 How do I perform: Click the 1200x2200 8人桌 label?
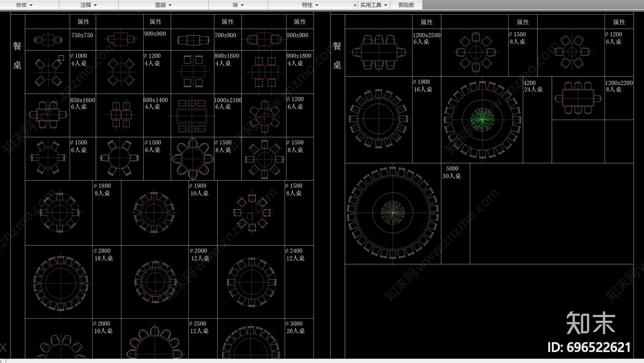point(619,86)
